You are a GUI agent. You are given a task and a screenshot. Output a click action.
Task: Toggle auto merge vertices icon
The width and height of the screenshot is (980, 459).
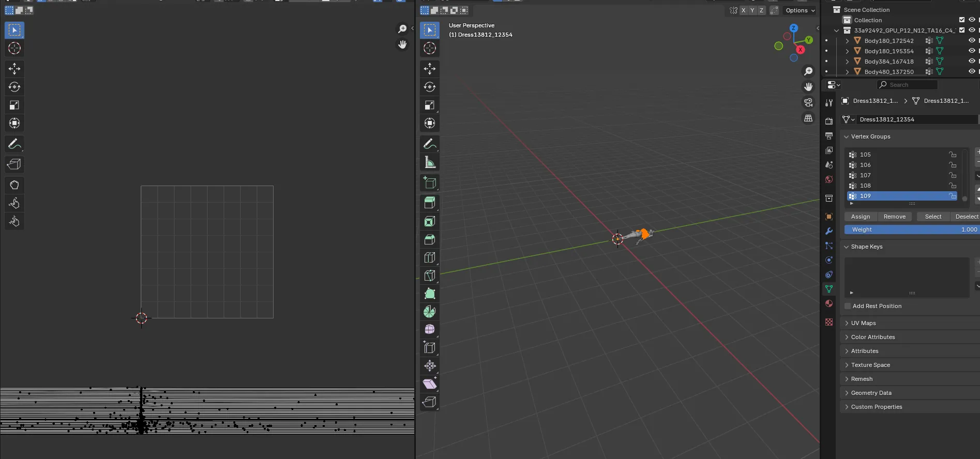tap(774, 10)
